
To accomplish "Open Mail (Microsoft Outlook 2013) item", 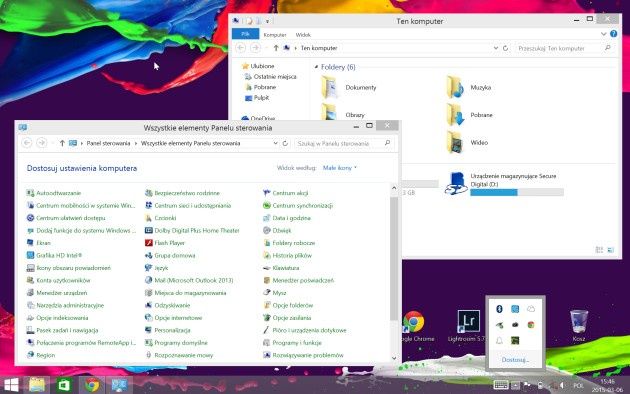I will pyautogui.click(x=189, y=280).
